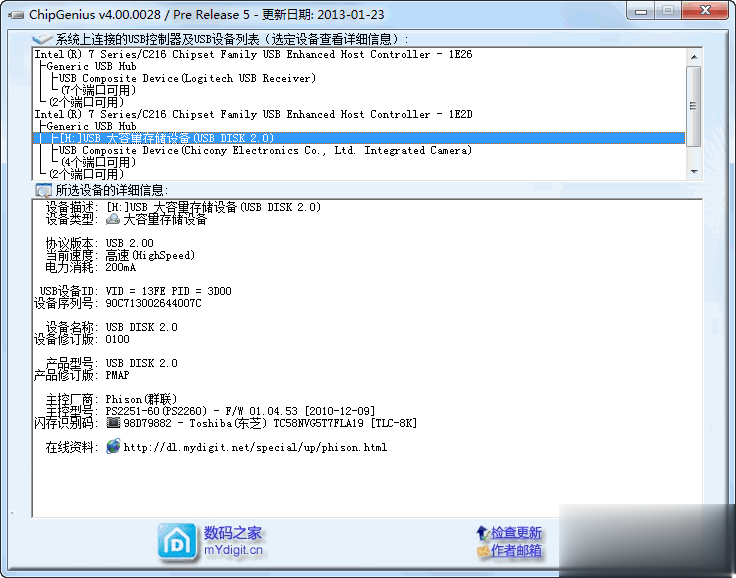The width and height of the screenshot is (736, 578).
Task: Click the serial number 90C713002644007C
Action: [x=153, y=303]
